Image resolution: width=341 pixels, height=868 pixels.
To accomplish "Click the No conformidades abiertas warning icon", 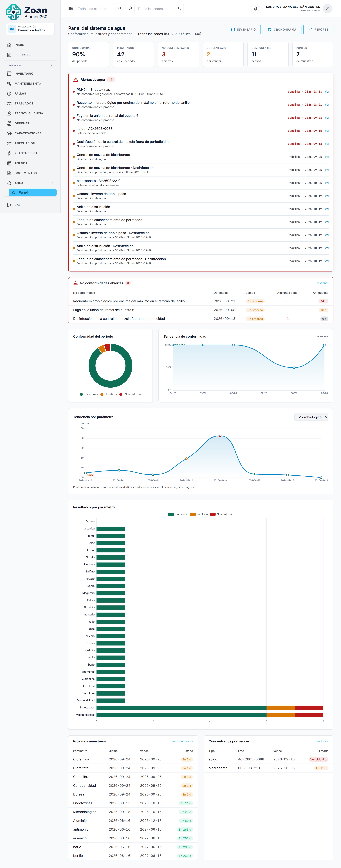I will (x=75, y=283).
